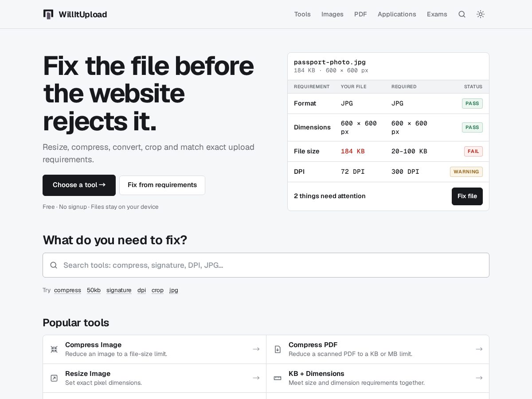Click the FAIL badge in File size row
Screen dimensions: 532x399
473,151
